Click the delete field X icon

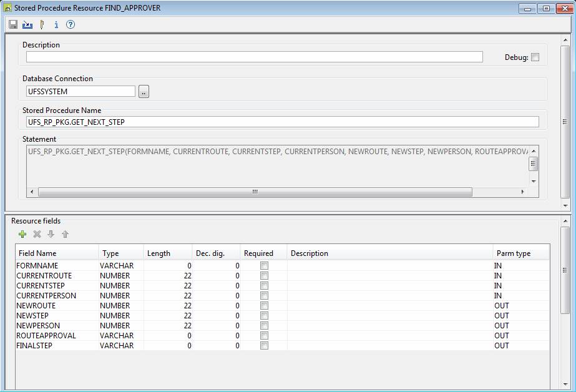[x=37, y=234]
